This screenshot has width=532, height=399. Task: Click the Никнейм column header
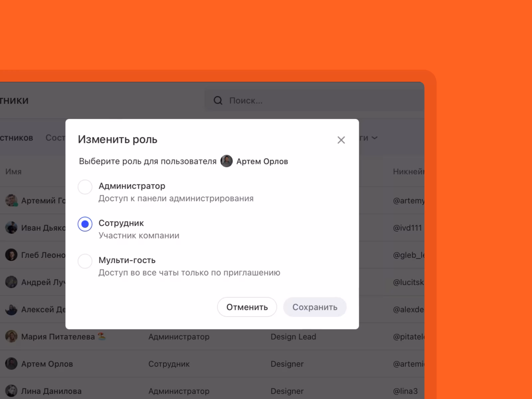pyautogui.click(x=409, y=171)
